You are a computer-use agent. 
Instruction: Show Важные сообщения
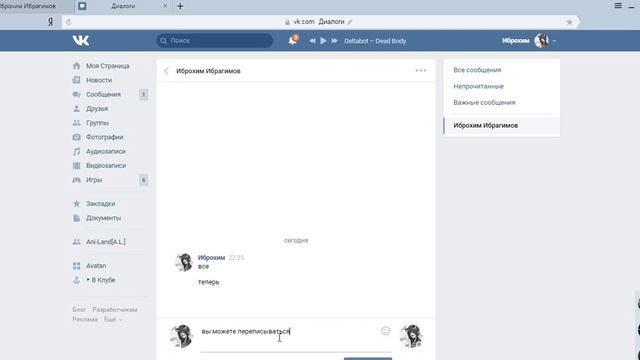[x=484, y=102]
